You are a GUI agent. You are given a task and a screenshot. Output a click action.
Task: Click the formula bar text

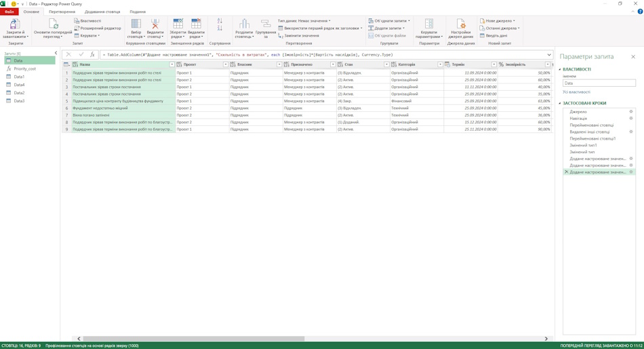[x=249, y=55]
